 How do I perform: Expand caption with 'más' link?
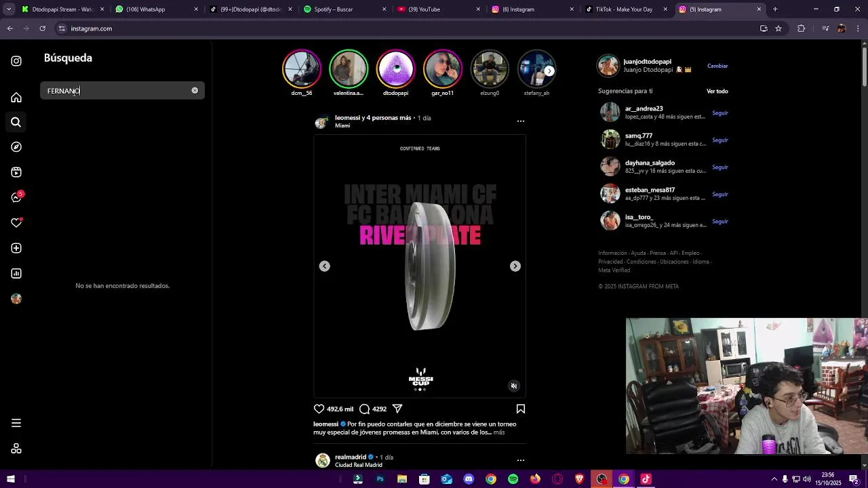[499, 432]
